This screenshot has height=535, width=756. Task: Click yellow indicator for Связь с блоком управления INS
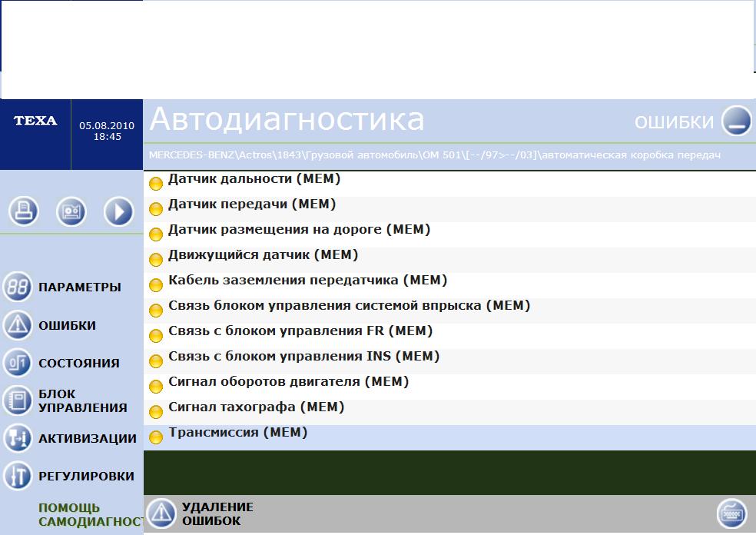(156, 361)
